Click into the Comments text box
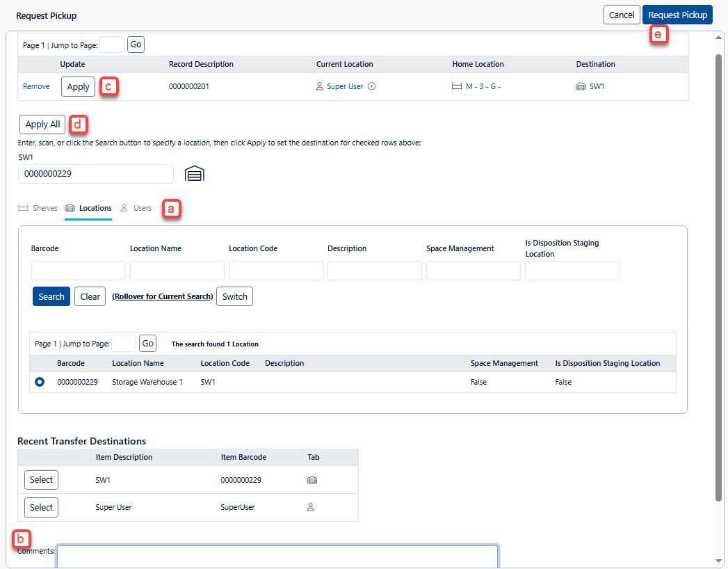 [x=277, y=556]
